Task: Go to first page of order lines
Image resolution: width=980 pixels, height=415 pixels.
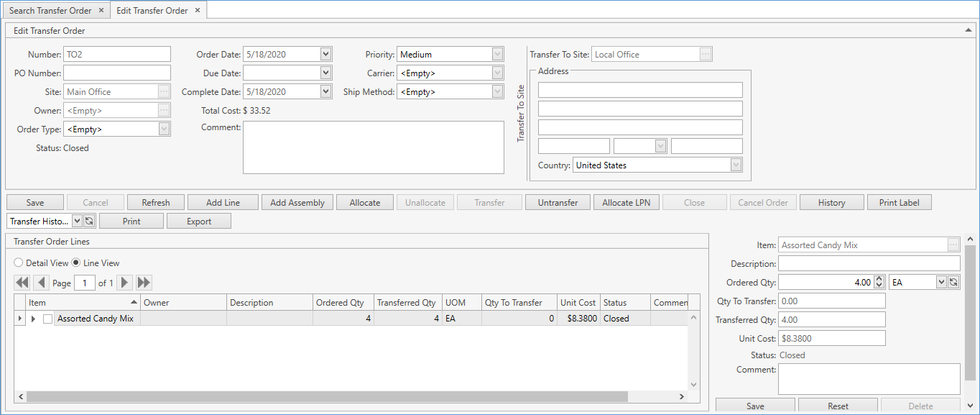Action: click(22, 283)
